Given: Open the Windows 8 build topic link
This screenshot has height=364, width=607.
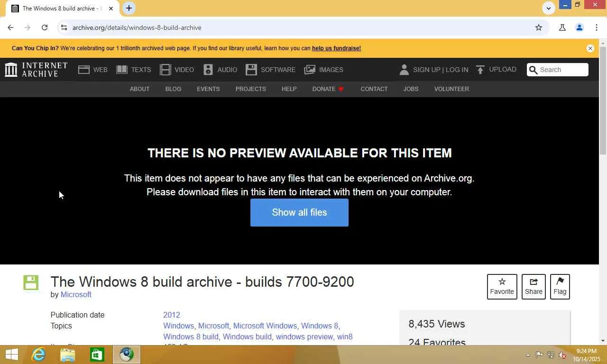Looking at the screenshot, I should click(x=191, y=337).
